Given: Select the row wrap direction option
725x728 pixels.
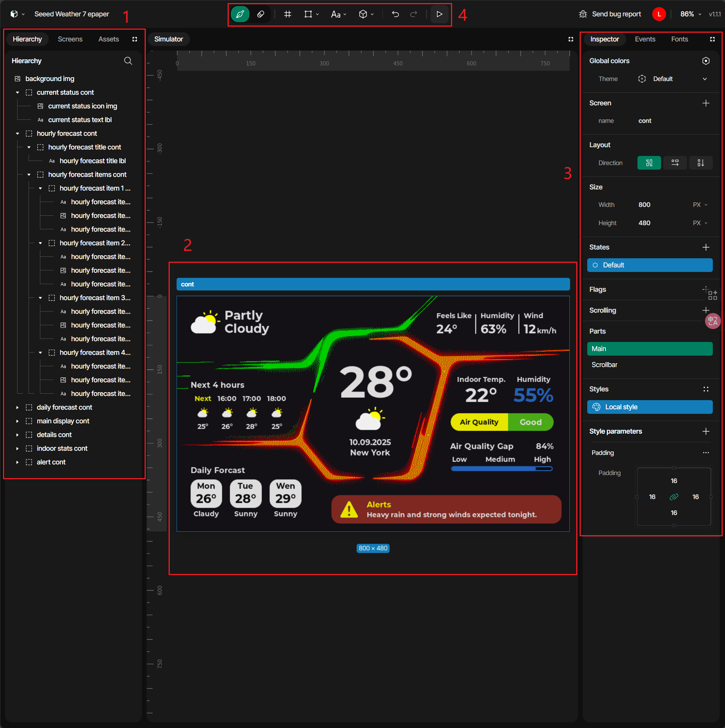Looking at the screenshot, I should (x=675, y=163).
